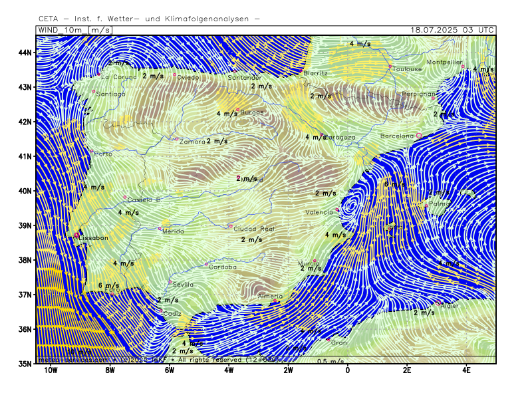This screenshot has height=399, width=532.
Task: Click the 10W longitude axis label
Action: [x=51, y=370]
